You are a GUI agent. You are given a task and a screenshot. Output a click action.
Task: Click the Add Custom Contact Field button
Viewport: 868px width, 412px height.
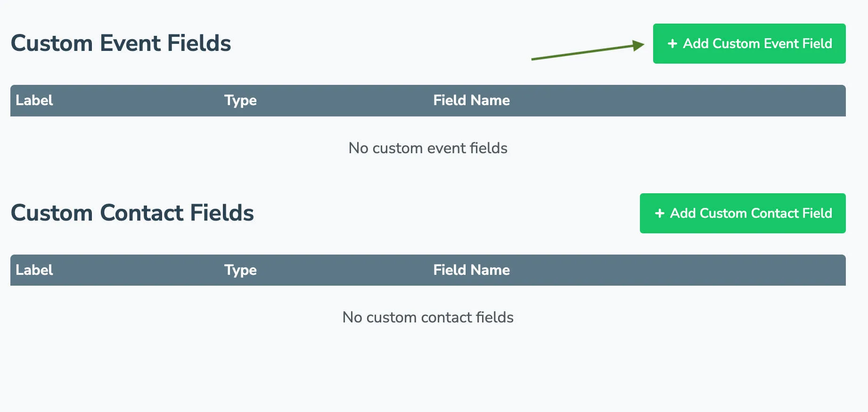pyautogui.click(x=742, y=213)
